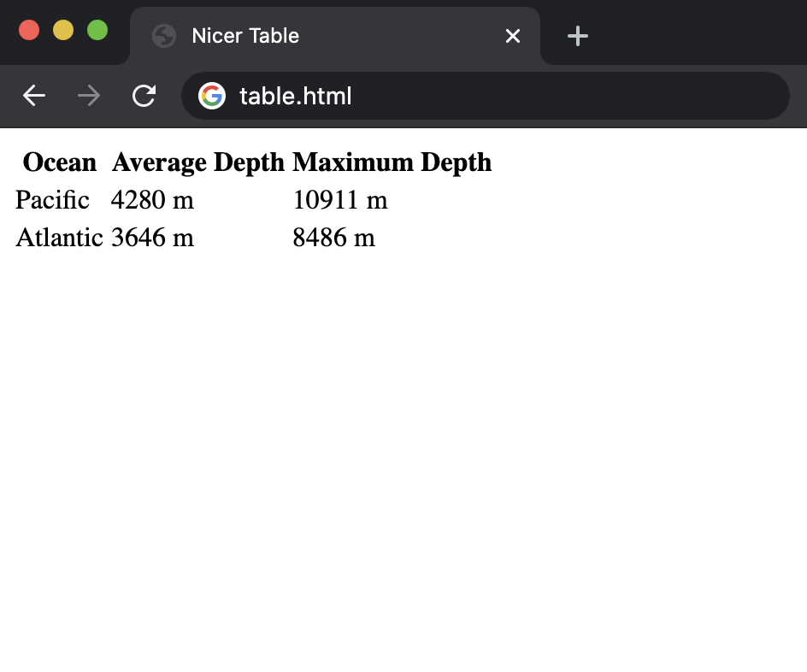Click the Google icon in the address bar

tap(211, 96)
